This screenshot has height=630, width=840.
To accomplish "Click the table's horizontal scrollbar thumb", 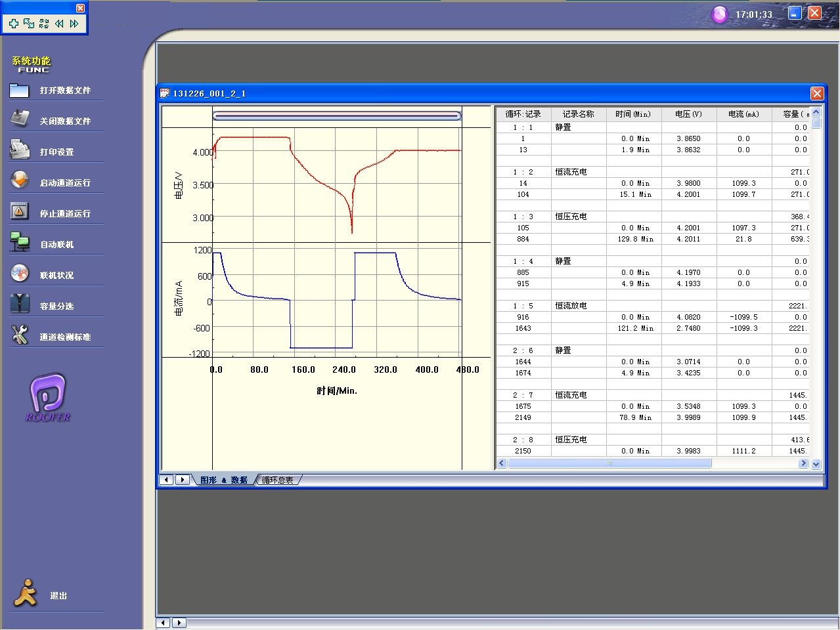I will [609, 463].
